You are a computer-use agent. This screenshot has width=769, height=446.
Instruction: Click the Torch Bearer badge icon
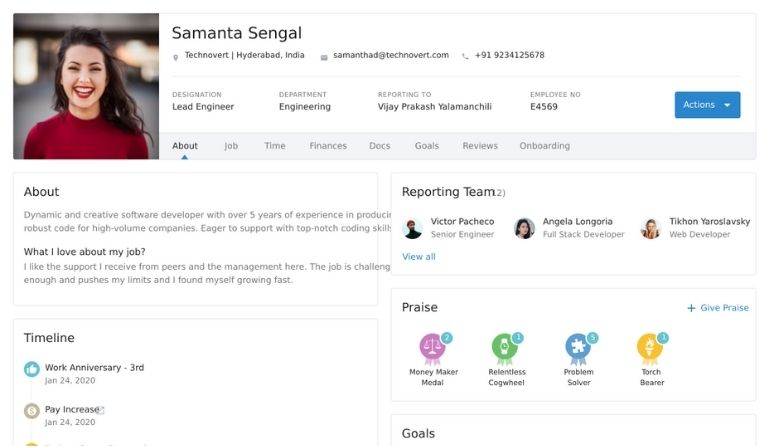point(650,348)
